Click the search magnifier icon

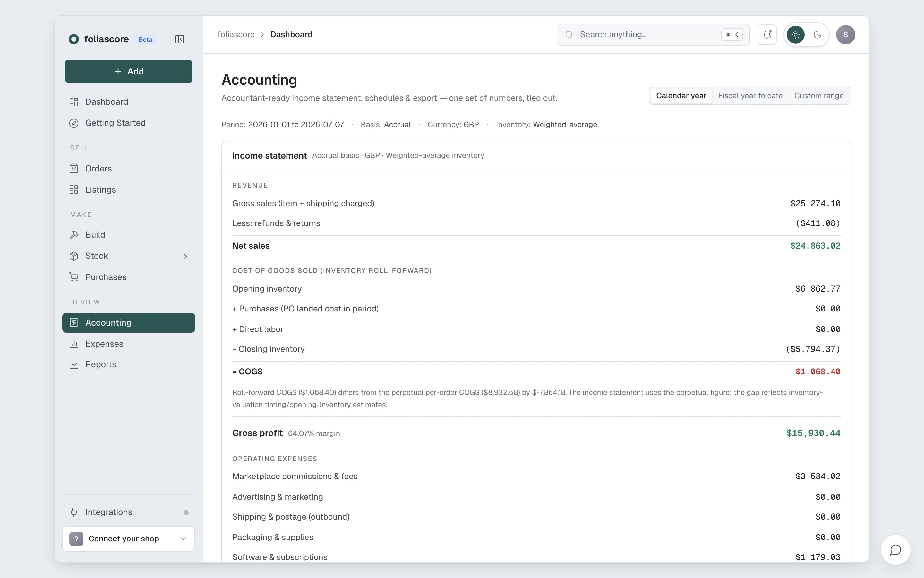click(569, 35)
